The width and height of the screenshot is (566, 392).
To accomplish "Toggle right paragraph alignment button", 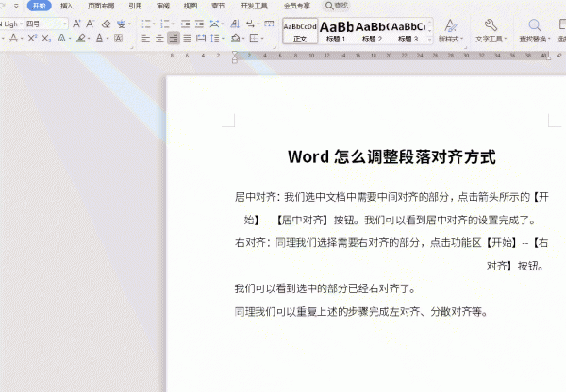I will pos(174,38).
